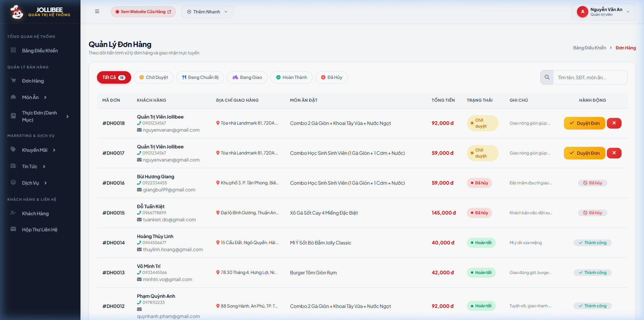
Task: Click the Jollibee mascot logo
Action: pos(16,12)
